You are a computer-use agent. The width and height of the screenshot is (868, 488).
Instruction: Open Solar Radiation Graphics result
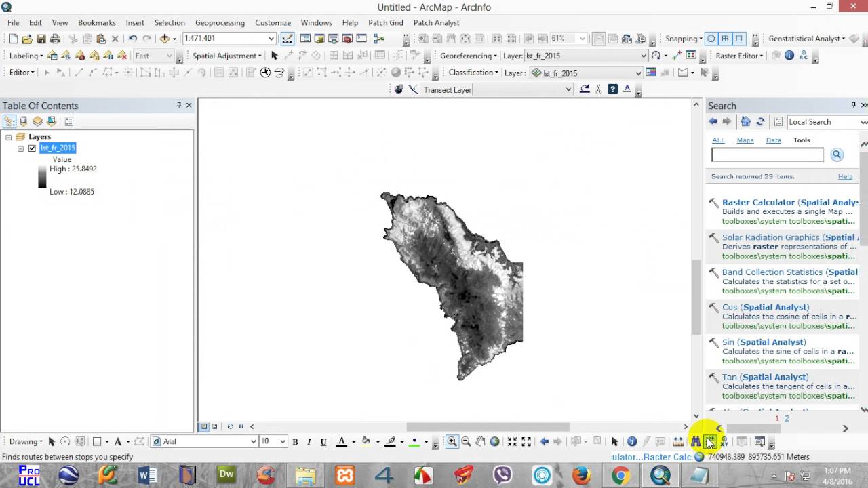point(791,237)
